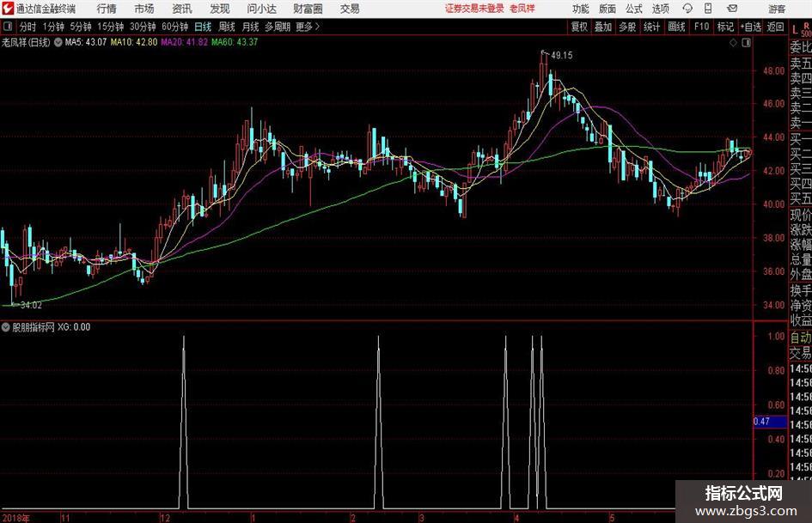
Task: Click the 返回 back button
Action: (775, 27)
